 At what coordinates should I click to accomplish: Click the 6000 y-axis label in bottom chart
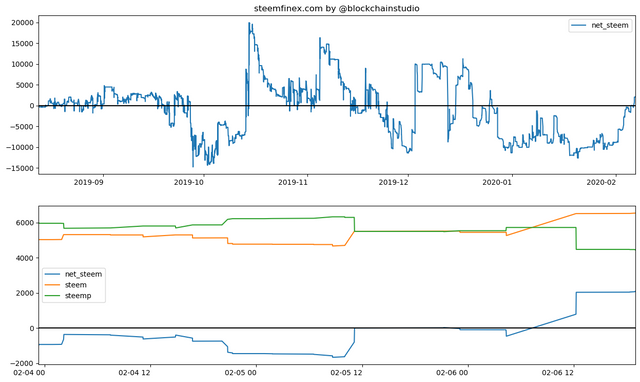coord(25,223)
